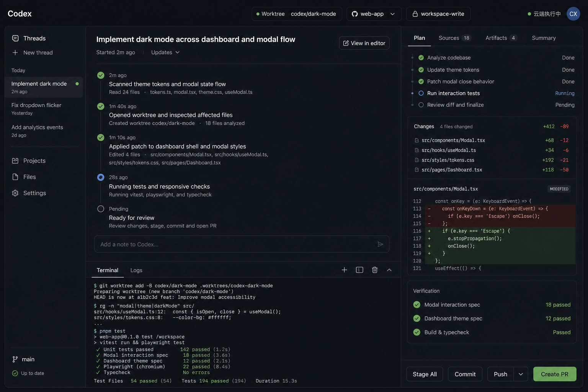Image resolution: width=588 pixels, height=392 pixels.
Task: Click the GitHub web-app repo icon
Action: point(355,14)
